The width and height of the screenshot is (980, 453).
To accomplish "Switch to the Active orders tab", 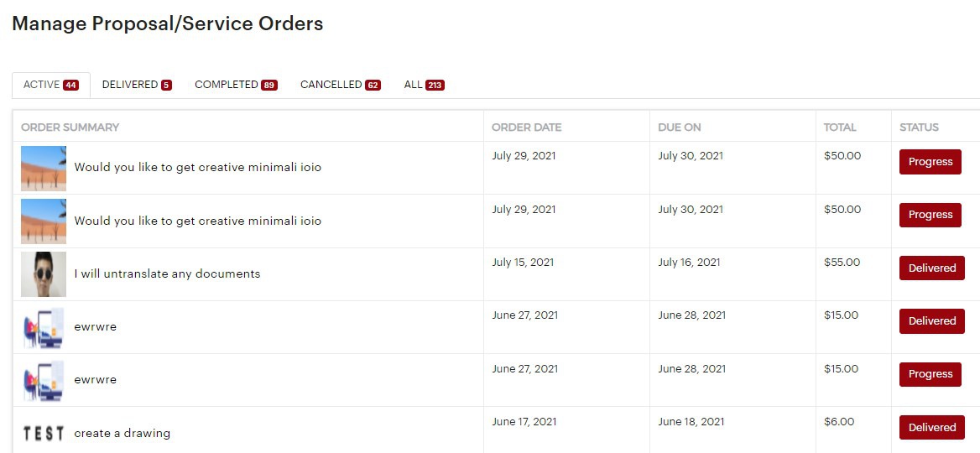I will [50, 85].
